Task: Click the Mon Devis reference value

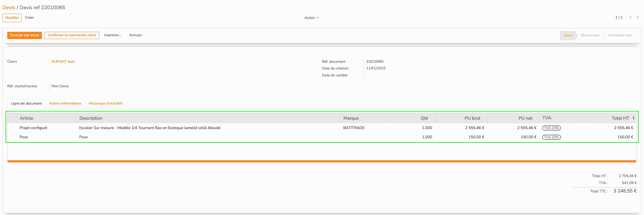Action: pyautogui.click(x=60, y=86)
